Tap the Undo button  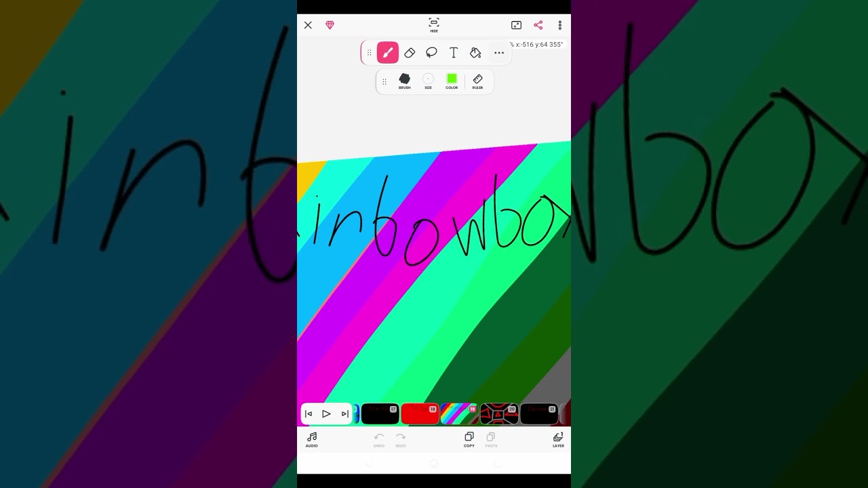[x=379, y=439]
